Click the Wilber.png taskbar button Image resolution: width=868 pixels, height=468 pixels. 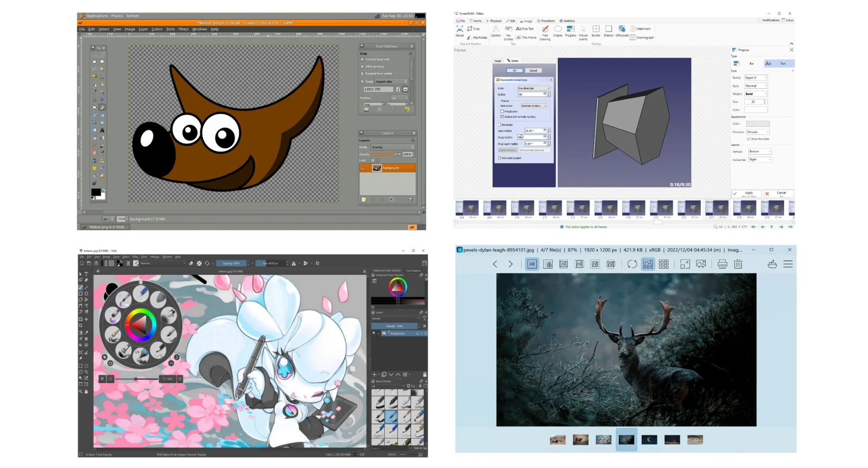tap(105, 227)
